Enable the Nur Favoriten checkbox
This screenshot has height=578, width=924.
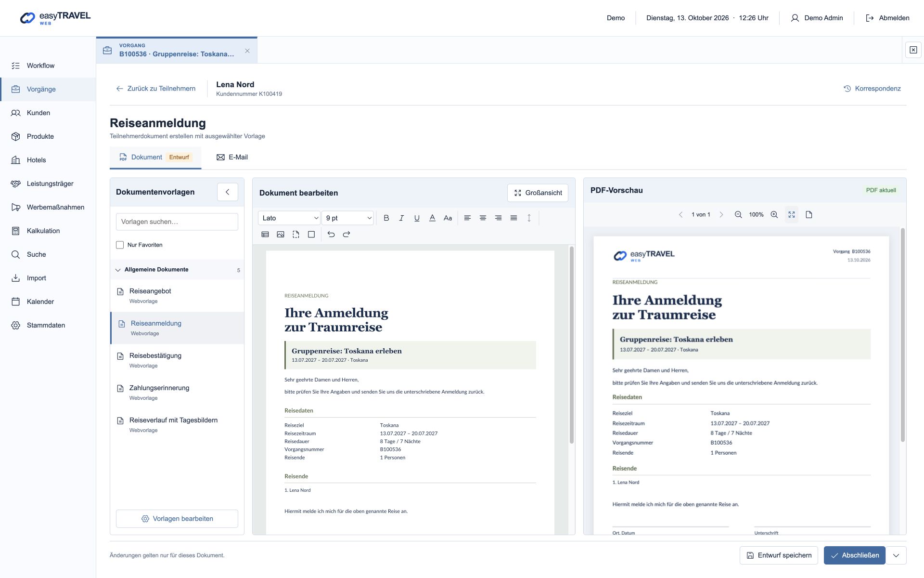tap(120, 245)
